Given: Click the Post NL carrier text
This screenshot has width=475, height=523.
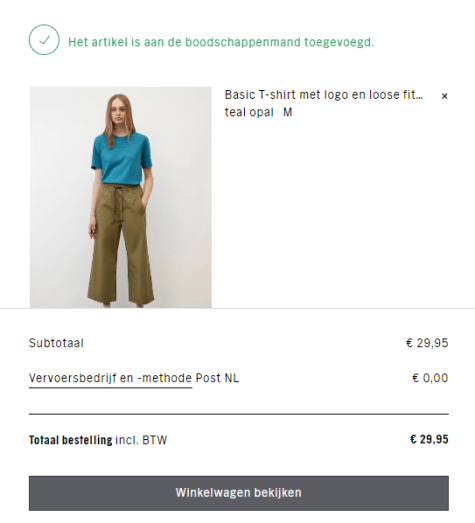Looking at the screenshot, I should tap(217, 378).
